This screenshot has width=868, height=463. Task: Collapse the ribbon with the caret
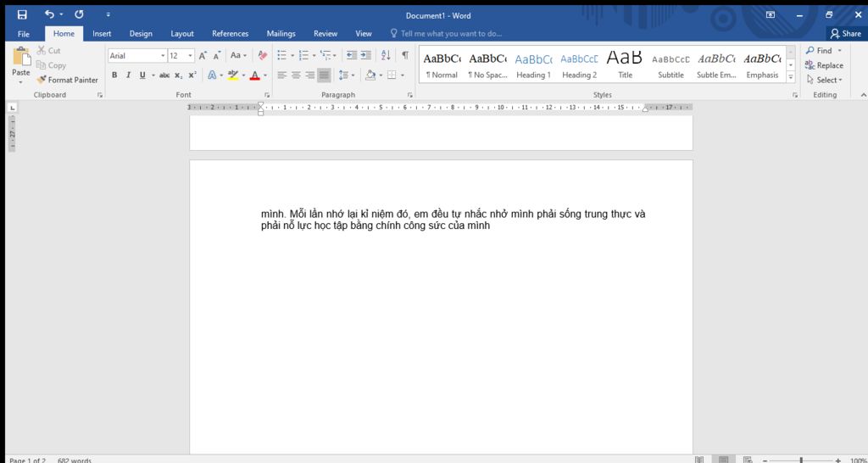[862, 95]
